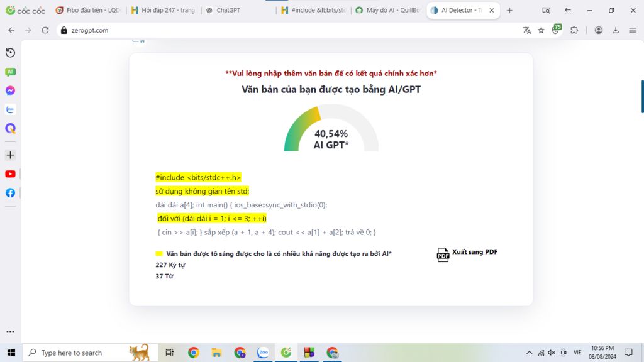Click the Cốc Cốc logo button
Image resolution: width=644 pixels, height=362 pixels.
coord(25,10)
